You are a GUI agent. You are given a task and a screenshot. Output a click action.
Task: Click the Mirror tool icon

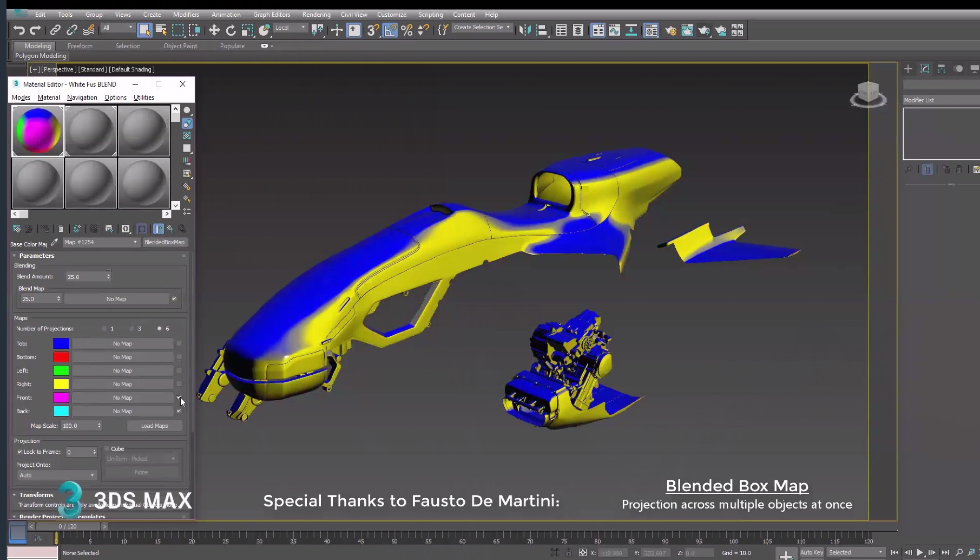pyautogui.click(x=524, y=30)
